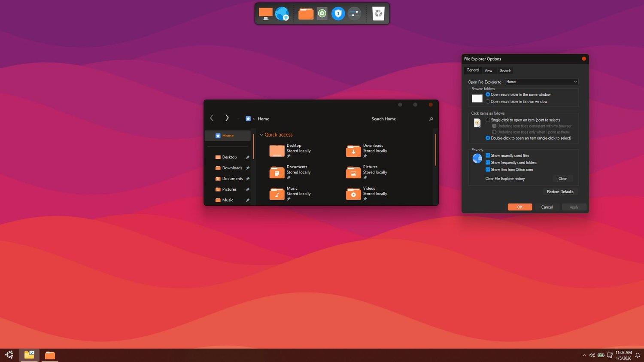
Task: Click the Restore Defaults button
Action: (560, 192)
